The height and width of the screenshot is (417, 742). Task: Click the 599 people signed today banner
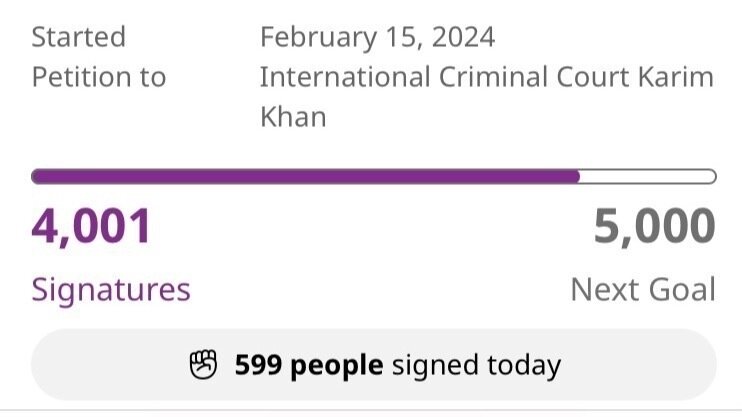coord(374,364)
